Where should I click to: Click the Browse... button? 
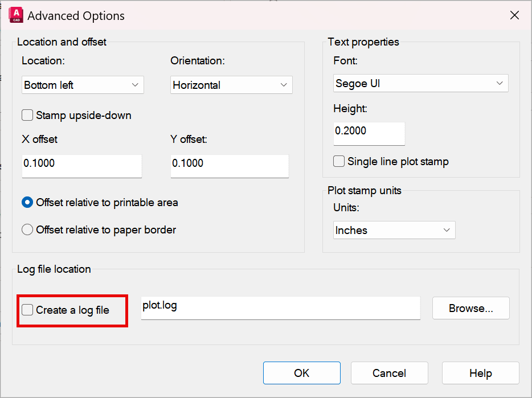[x=471, y=308]
